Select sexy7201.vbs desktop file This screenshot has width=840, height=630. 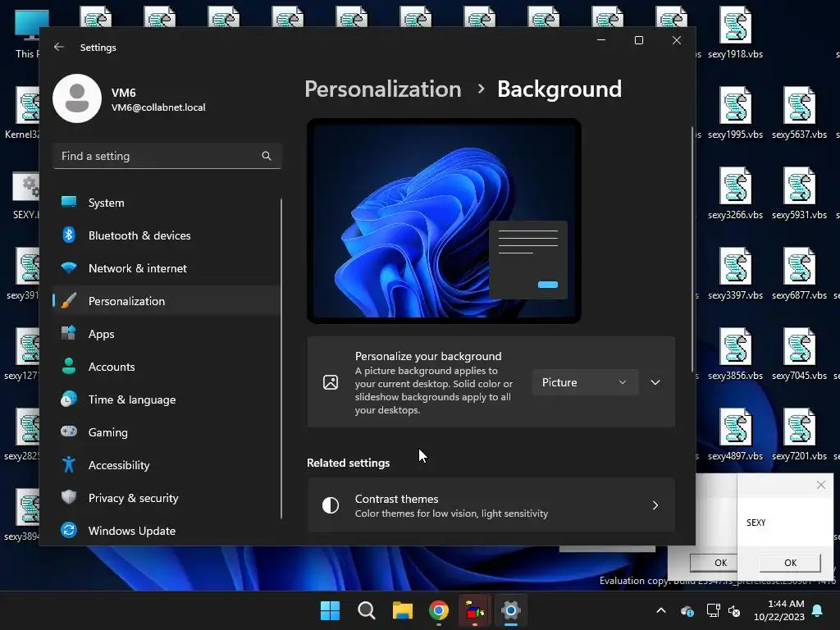799,435
